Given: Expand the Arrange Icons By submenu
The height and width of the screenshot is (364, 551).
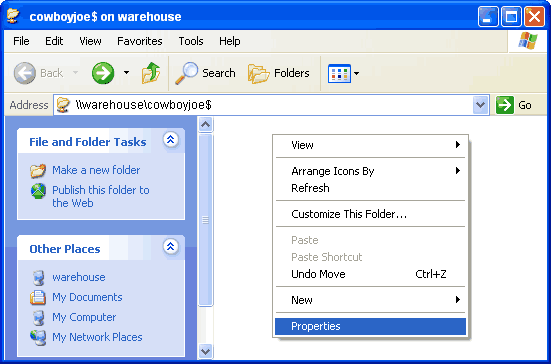Looking at the screenshot, I should pos(370,171).
